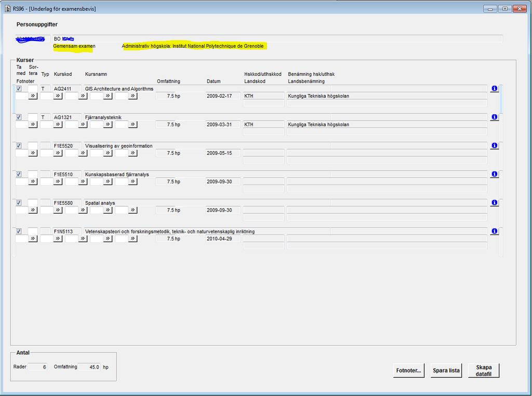Click Administrativ högskola Grenoble text

[x=193, y=46]
